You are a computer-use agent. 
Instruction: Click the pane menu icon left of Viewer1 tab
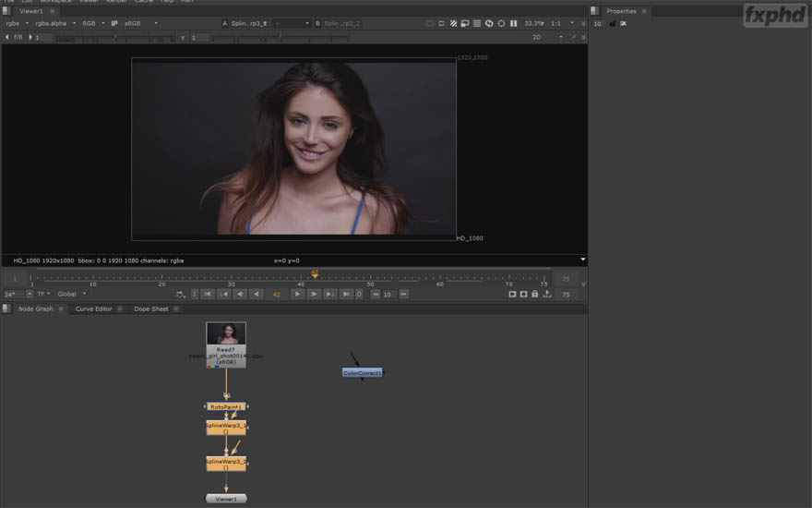(x=6, y=11)
